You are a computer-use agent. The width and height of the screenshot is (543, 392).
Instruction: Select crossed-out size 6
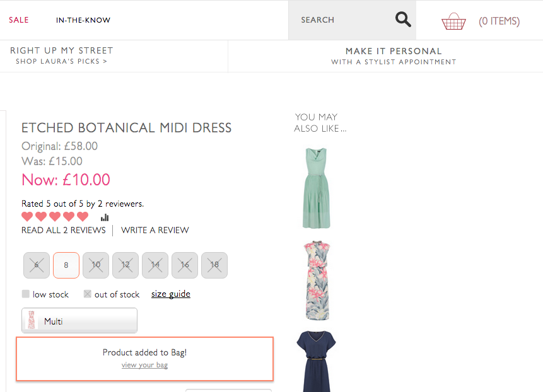(37, 265)
